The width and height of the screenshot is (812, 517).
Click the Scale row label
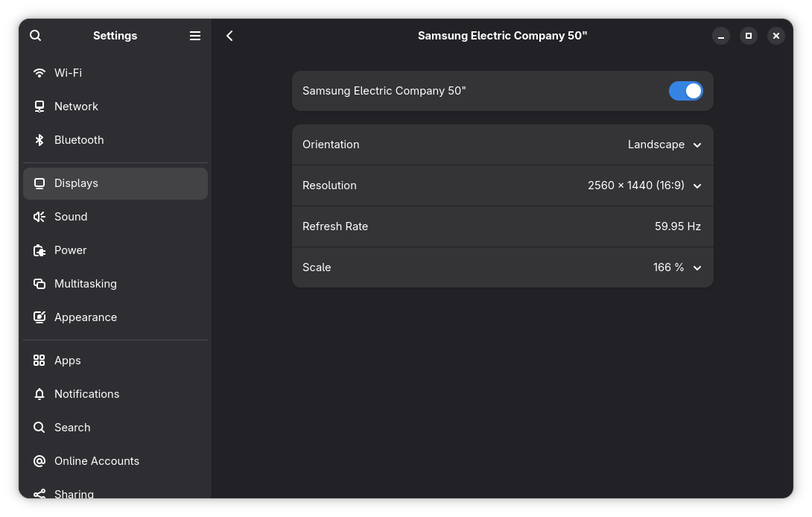pos(317,267)
